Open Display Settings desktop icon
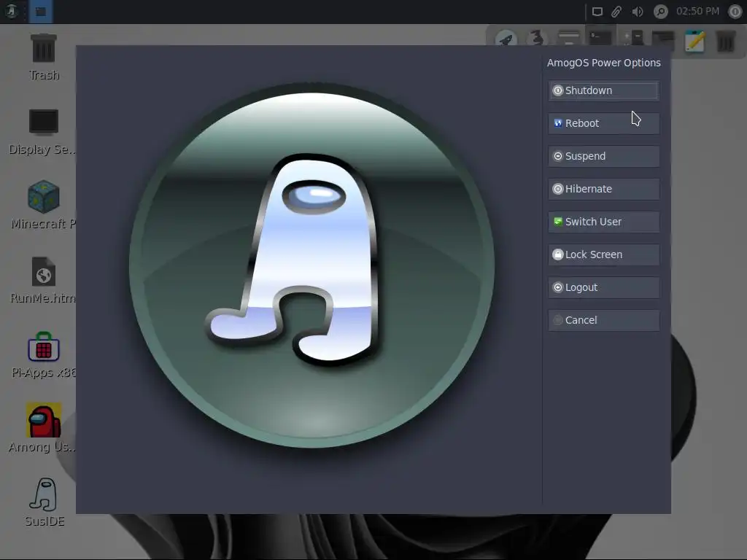This screenshot has height=560, width=747. [x=43, y=132]
